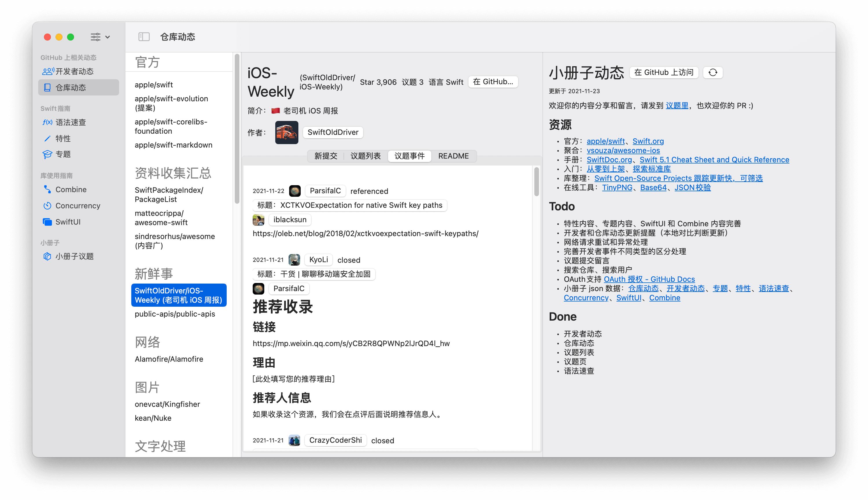This screenshot has width=868, height=500.
Task: Open the 从零到上架 link
Action: pyautogui.click(x=605, y=169)
